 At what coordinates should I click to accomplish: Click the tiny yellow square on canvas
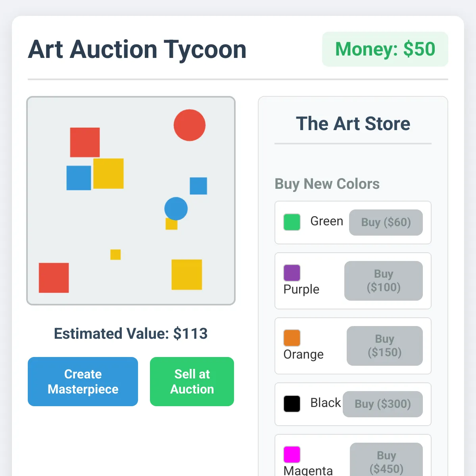tap(115, 255)
